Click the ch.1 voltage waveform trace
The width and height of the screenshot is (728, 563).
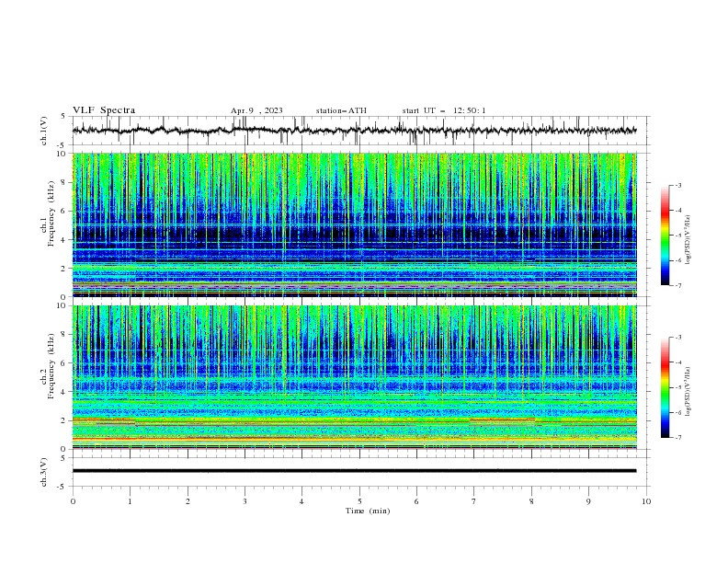pyautogui.click(x=355, y=131)
